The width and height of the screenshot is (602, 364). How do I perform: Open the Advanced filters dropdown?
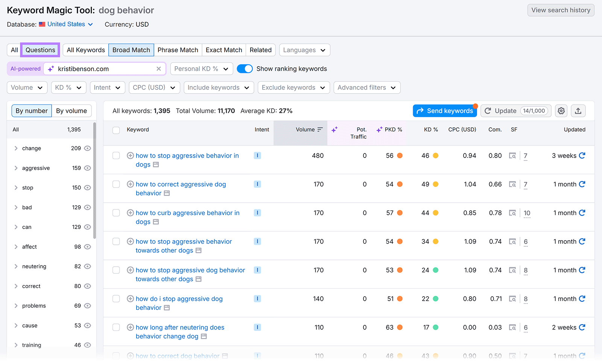tap(366, 87)
